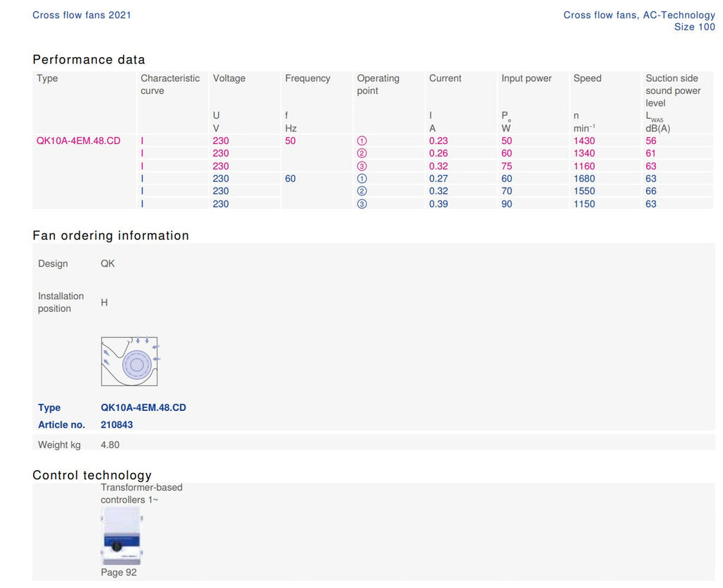Click the 50 Hz frequency value
Viewport: 723px width, 588px height.
point(290,140)
